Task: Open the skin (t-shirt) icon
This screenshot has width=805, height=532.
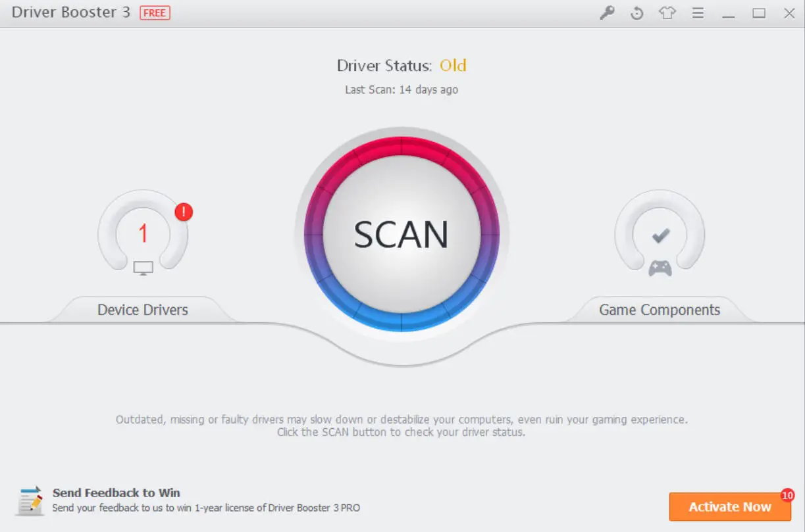Action: (667, 13)
